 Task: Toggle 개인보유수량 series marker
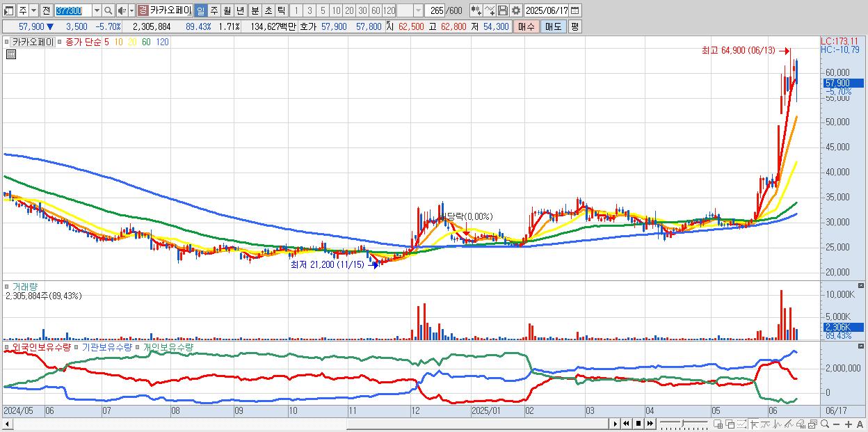click(x=138, y=346)
